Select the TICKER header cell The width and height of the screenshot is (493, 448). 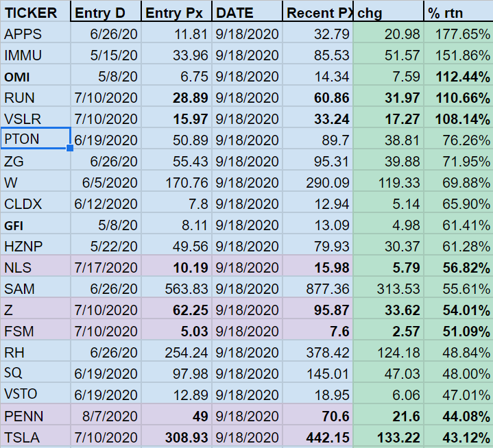click(x=35, y=12)
